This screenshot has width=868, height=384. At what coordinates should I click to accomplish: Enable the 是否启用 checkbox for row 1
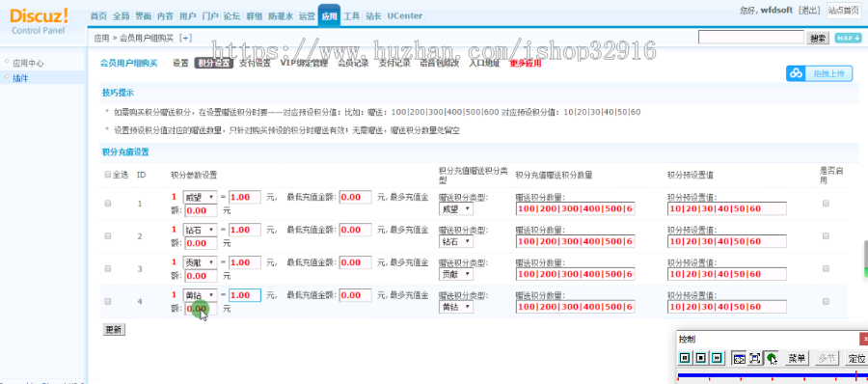pos(826,204)
